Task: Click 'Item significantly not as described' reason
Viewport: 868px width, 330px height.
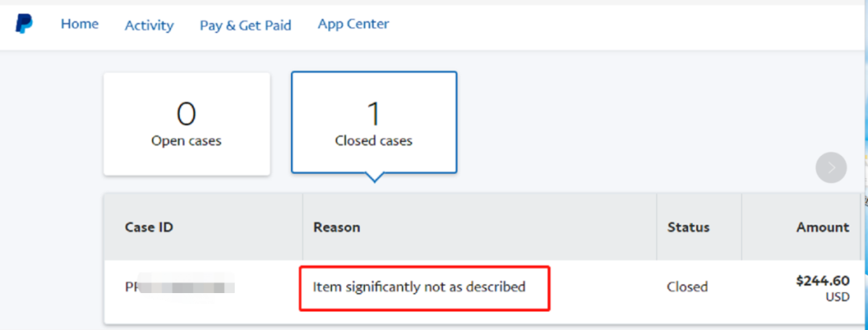Action: point(419,287)
